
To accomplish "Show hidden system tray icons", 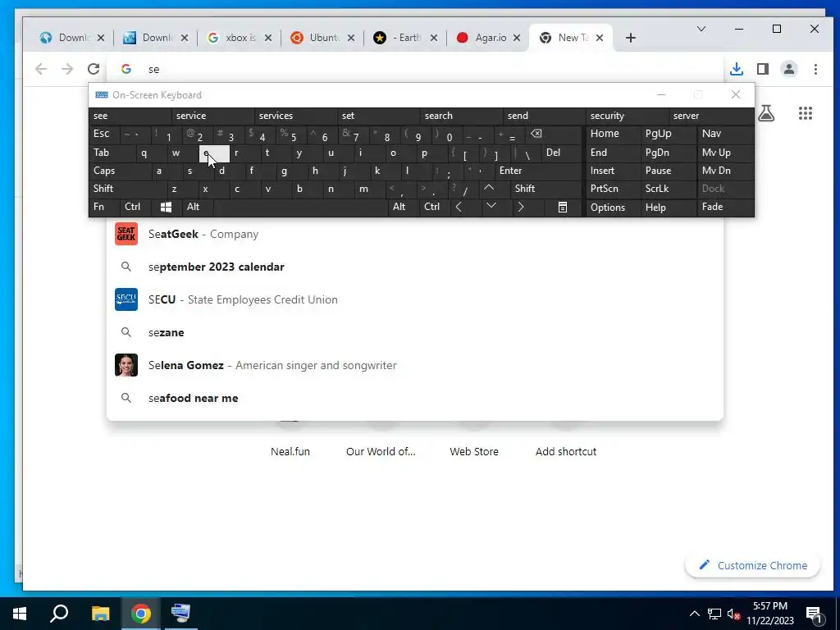I will [694, 614].
